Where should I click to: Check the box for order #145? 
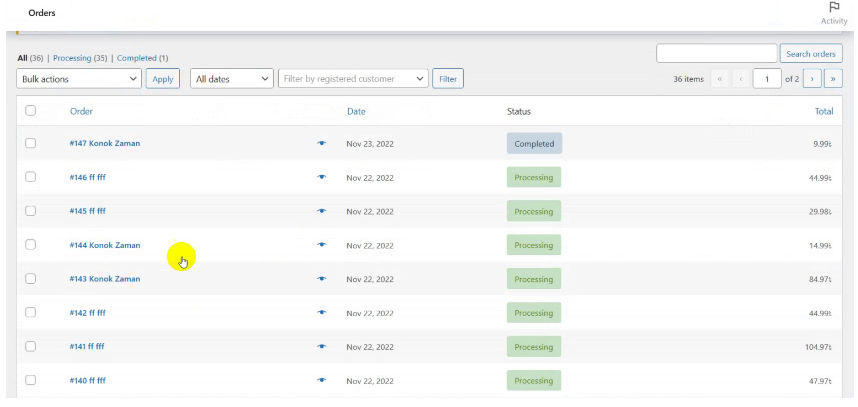(31, 211)
